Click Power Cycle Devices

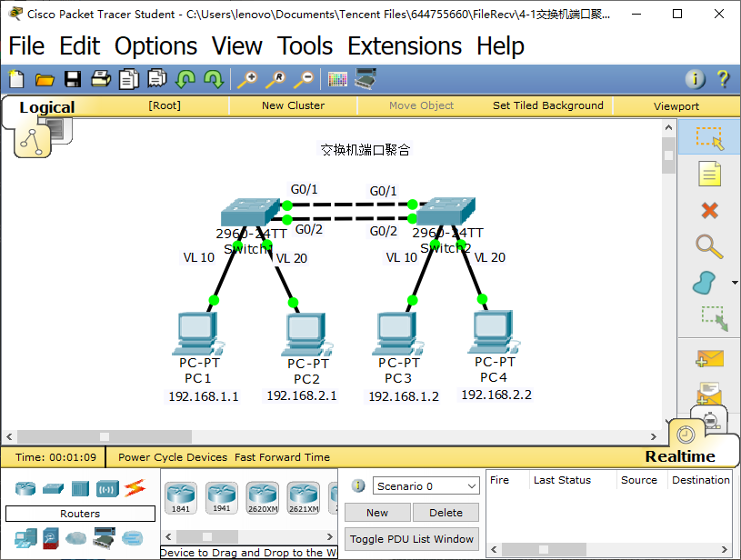pos(173,457)
